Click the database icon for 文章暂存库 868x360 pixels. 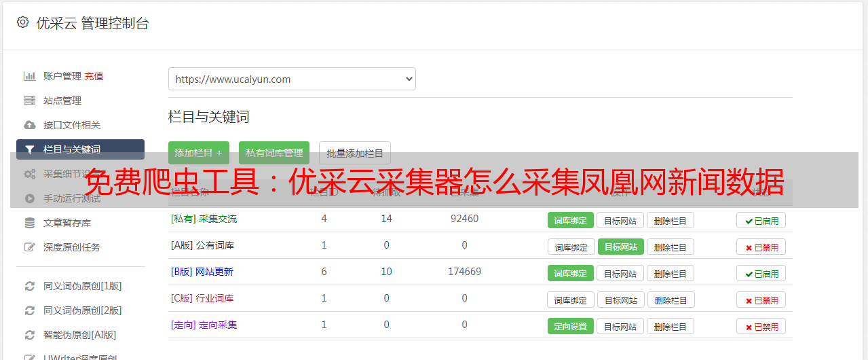[29, 223]
